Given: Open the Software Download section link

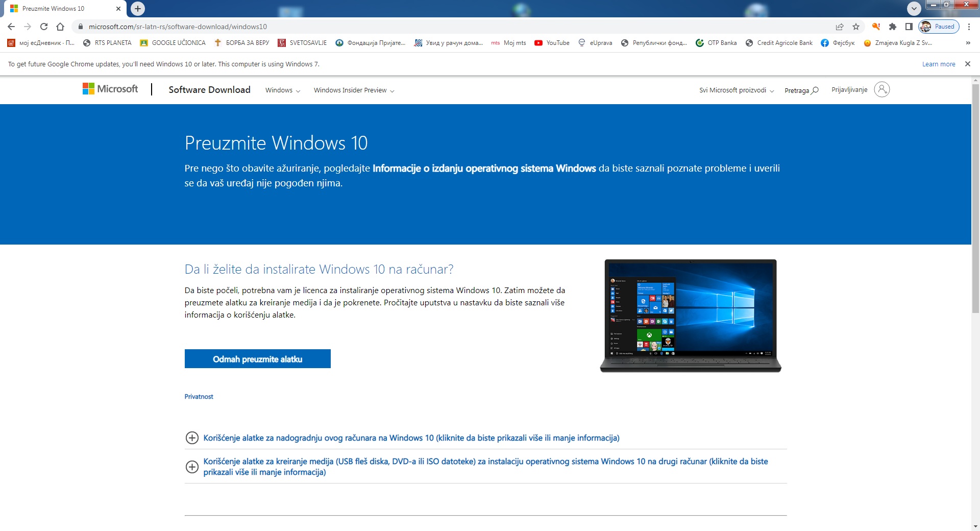Looking at the screenshot, I should [x=209, y=90].
